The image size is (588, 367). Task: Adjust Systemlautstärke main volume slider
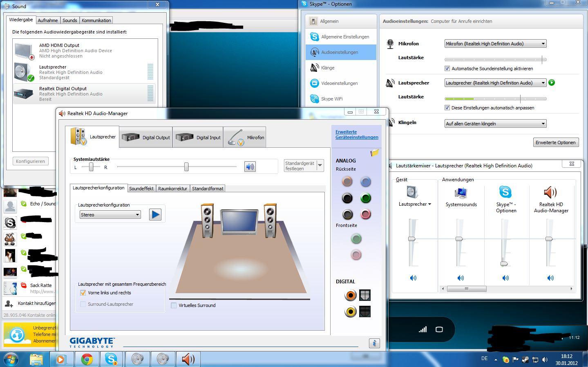[x=186, y=167]
